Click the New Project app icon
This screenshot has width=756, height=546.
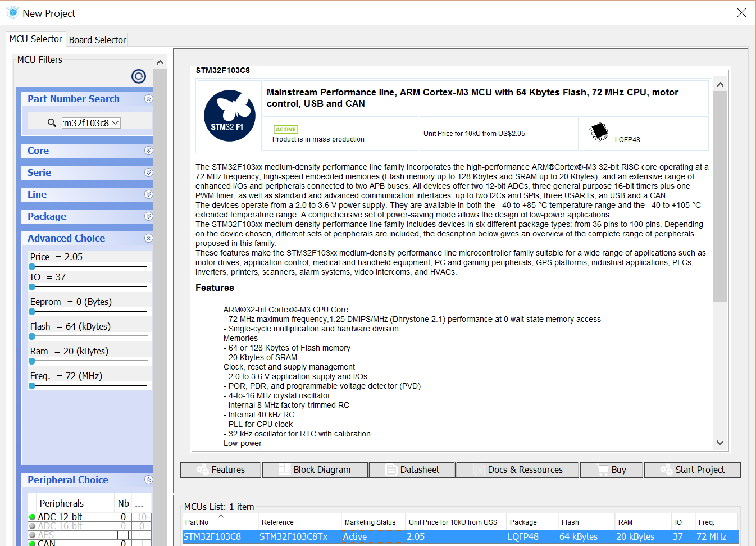[x=12, y=12]
